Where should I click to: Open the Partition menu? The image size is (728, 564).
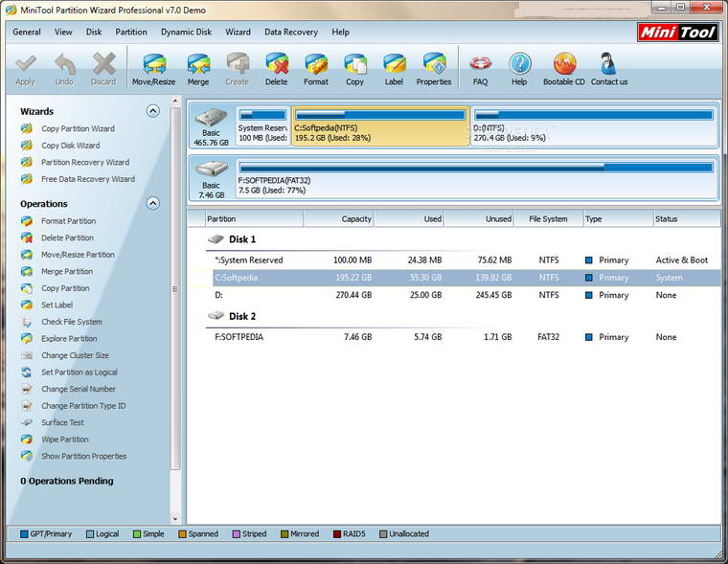tap(131, 32)
